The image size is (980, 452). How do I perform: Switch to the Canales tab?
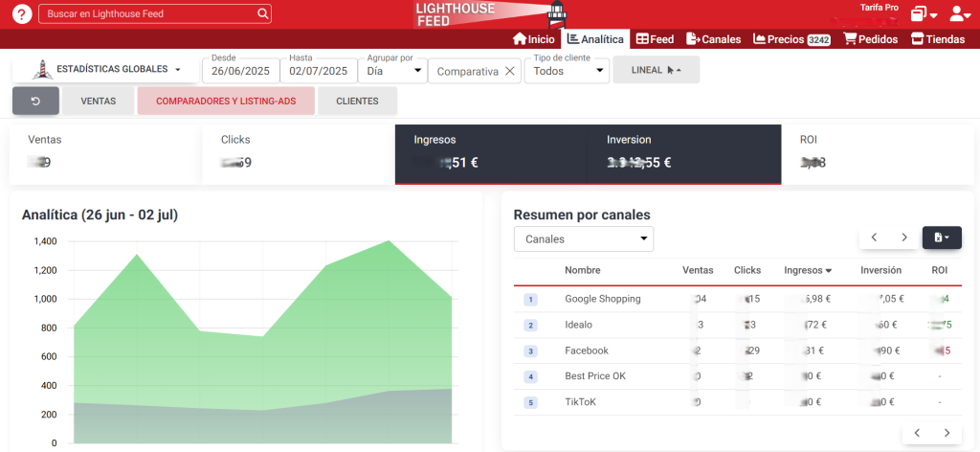[x=713, y=38]
